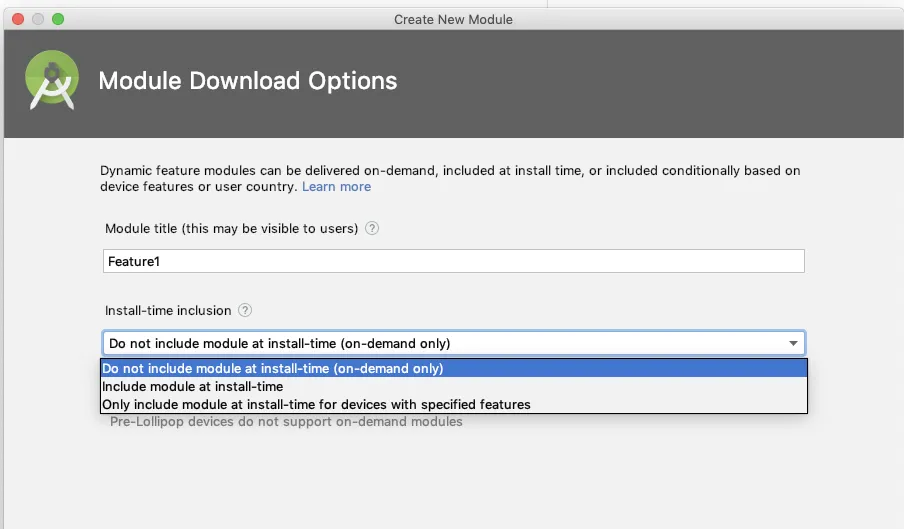The height and width of the screenshot is (529, 904).
Task: Click the install-time inclusion combo box text
Action: point(280,343)
